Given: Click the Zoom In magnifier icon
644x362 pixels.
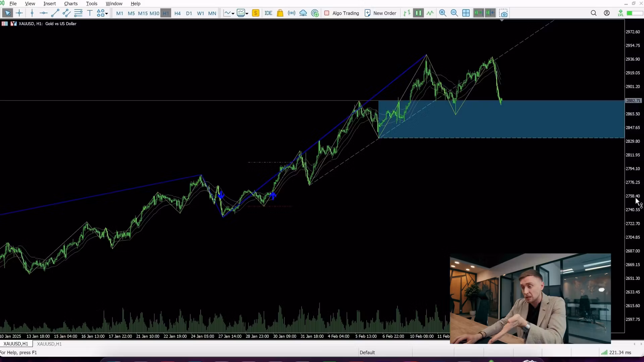Looking at the screenshot, I should (443, 13).
